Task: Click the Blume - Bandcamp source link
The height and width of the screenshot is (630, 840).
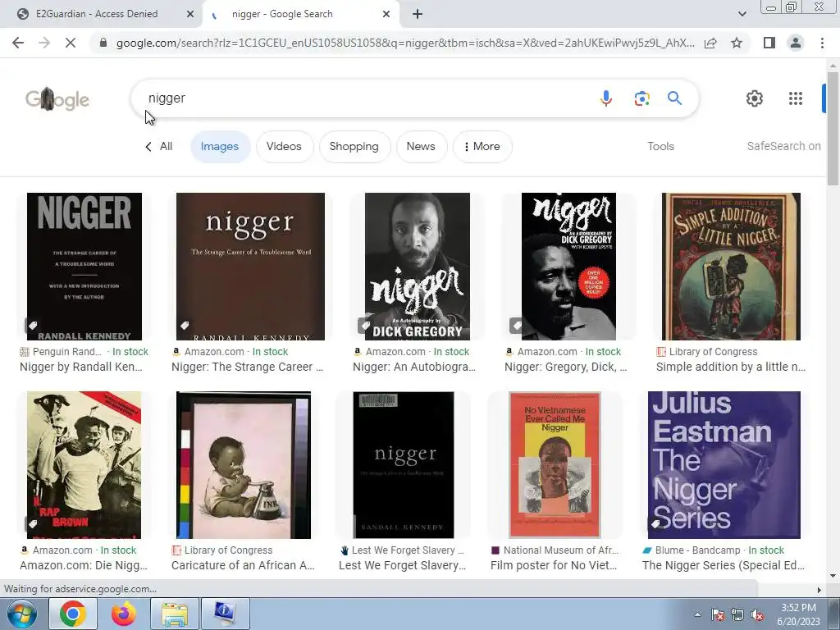Action: [697, 550]
